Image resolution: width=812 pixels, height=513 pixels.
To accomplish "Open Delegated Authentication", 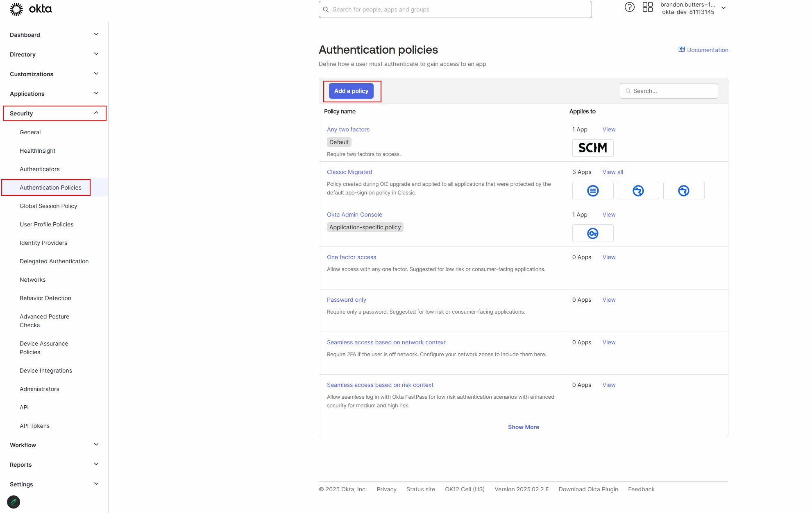I will [54, 261].
